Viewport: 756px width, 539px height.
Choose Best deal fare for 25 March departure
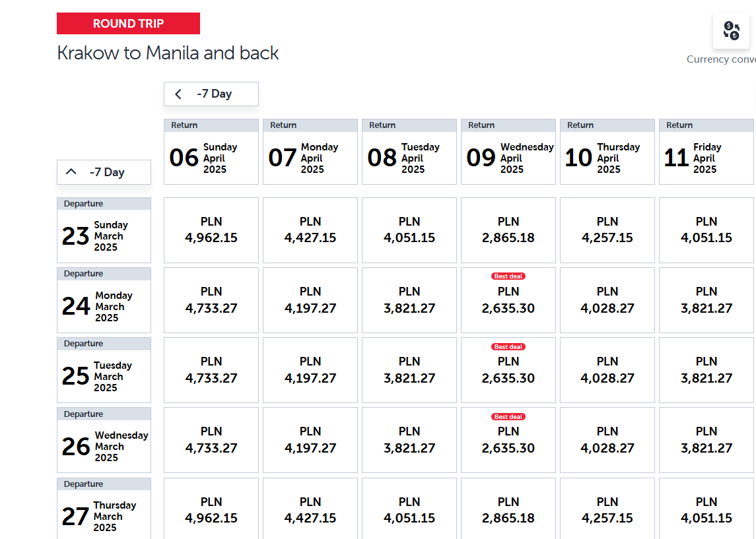pyautogui.click(x=508, y=370)
